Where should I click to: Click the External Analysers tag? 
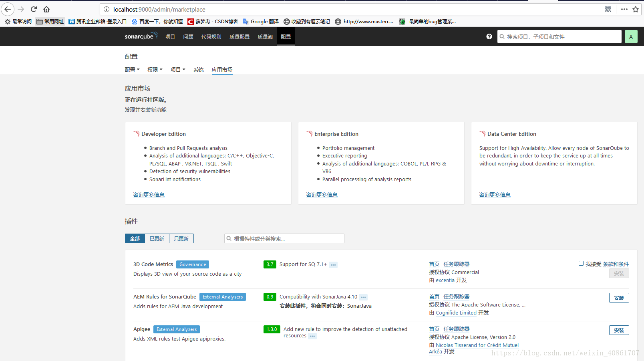[x=223, y=297]
